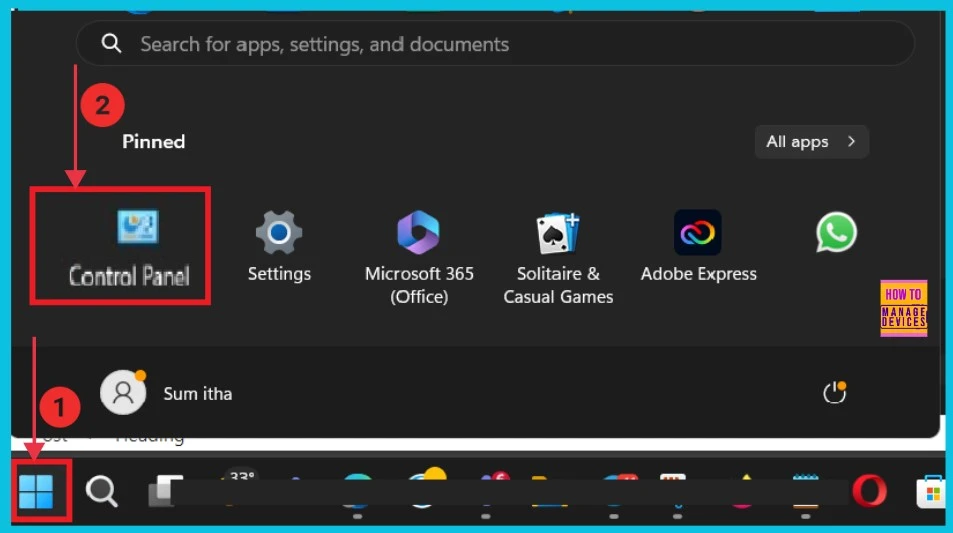Viewport: 953px width, 533px height.
Task: Launch Adobe Express from pinned apps
Action: click(x=698, y=244)
